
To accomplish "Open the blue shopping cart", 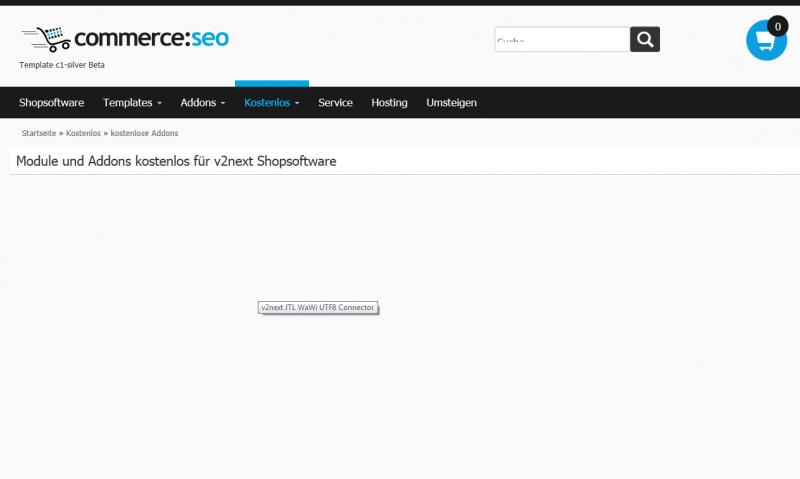I will click(x=765, y=42).
